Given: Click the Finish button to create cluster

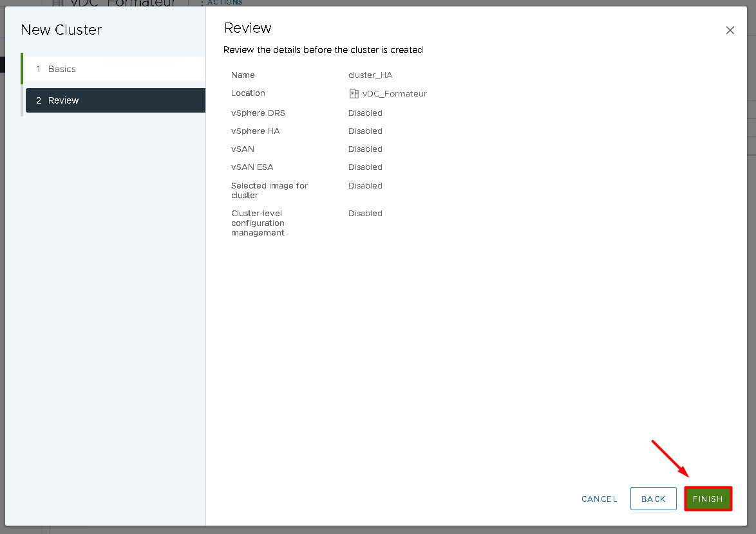Looking at the screenshot, I should [708, 499].
